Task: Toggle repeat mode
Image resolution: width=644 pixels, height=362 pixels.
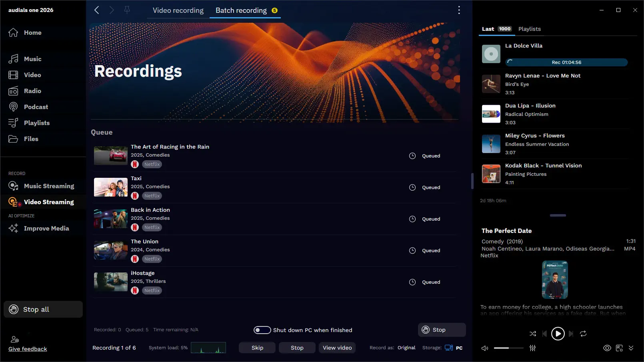Action: [583, 334]
